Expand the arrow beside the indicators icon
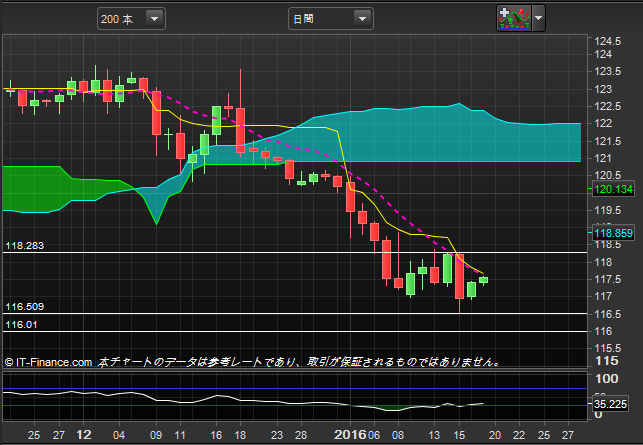The image size is (643, 445). (x=539, y=18)
